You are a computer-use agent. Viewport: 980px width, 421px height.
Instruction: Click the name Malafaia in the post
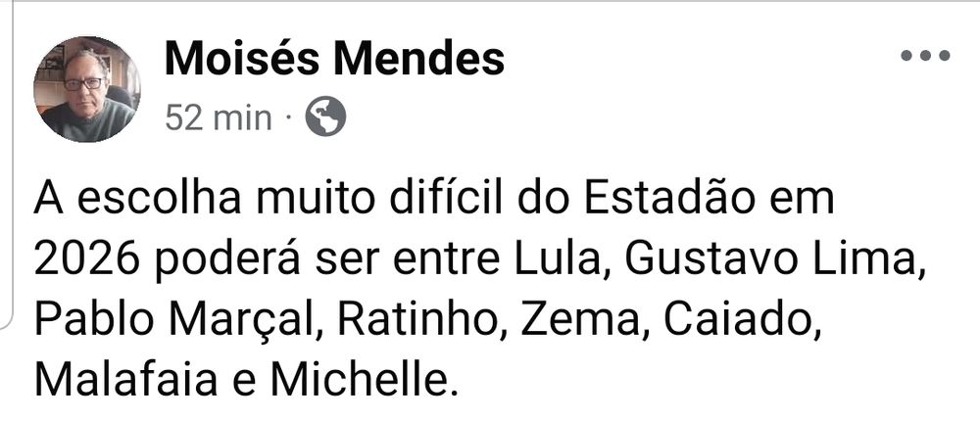tap(125, 380)
